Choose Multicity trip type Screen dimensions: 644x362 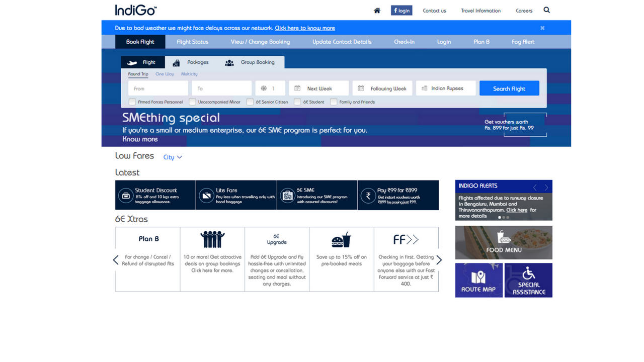point(189,74)
